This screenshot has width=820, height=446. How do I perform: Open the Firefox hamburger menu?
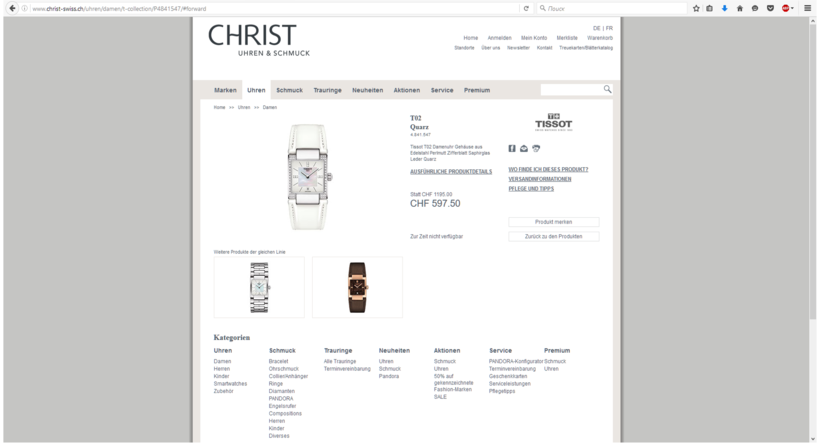pos(808,8)
